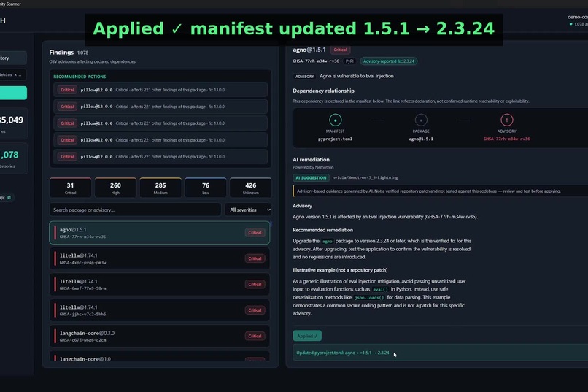Click the ADVISORY label badge

[304, 76]
